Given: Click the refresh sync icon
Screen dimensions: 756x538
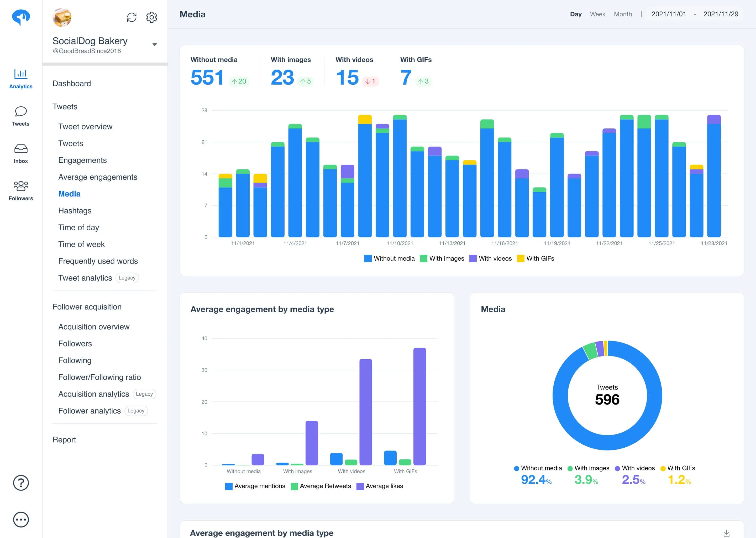Looking at the screenshot, I should (132, 17).
